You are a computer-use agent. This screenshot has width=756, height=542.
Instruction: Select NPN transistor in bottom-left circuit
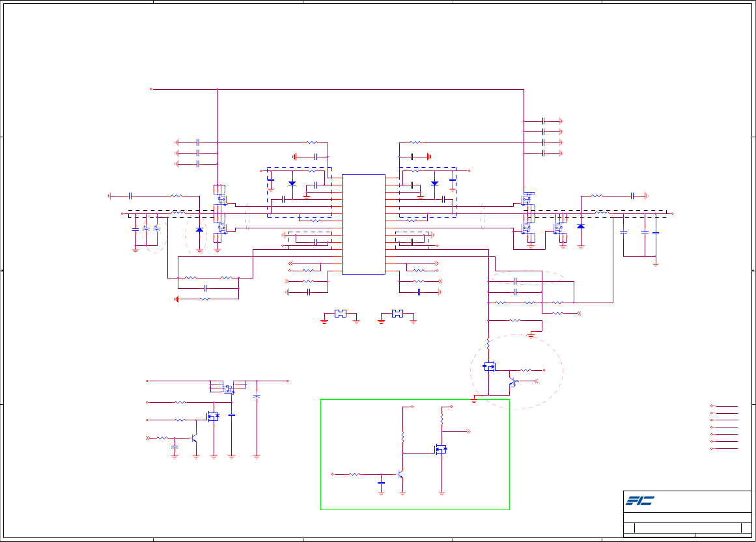coord(194,438)
